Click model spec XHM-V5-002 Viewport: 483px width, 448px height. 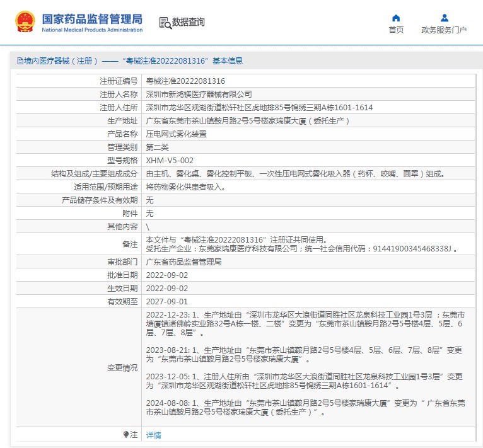pyautogui.click(x=170, y=161)
